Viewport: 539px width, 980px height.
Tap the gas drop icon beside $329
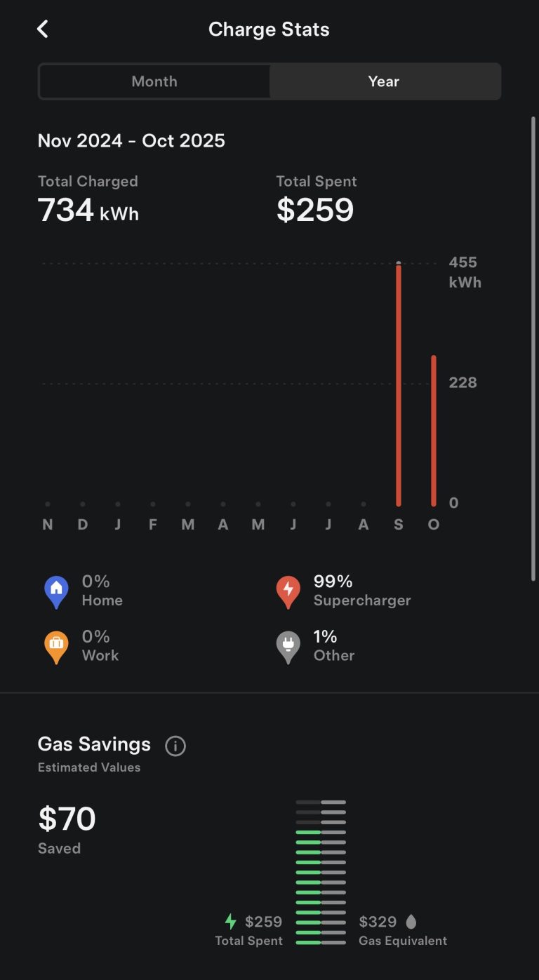point(411,921)
